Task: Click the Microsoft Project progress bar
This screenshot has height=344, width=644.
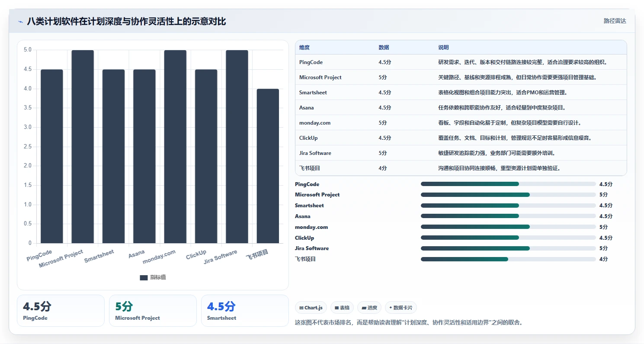Action: (x=508, y=195)
